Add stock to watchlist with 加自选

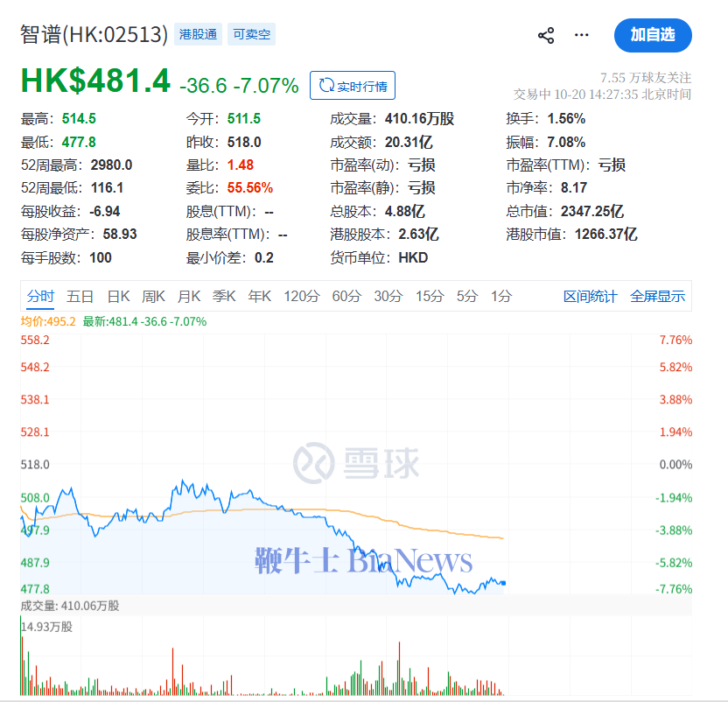pos(653,35)
